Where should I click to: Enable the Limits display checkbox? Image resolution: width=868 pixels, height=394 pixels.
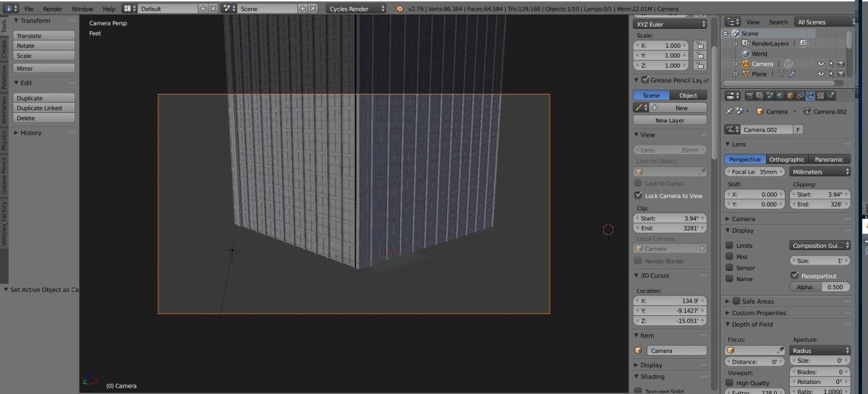point(729,246)
